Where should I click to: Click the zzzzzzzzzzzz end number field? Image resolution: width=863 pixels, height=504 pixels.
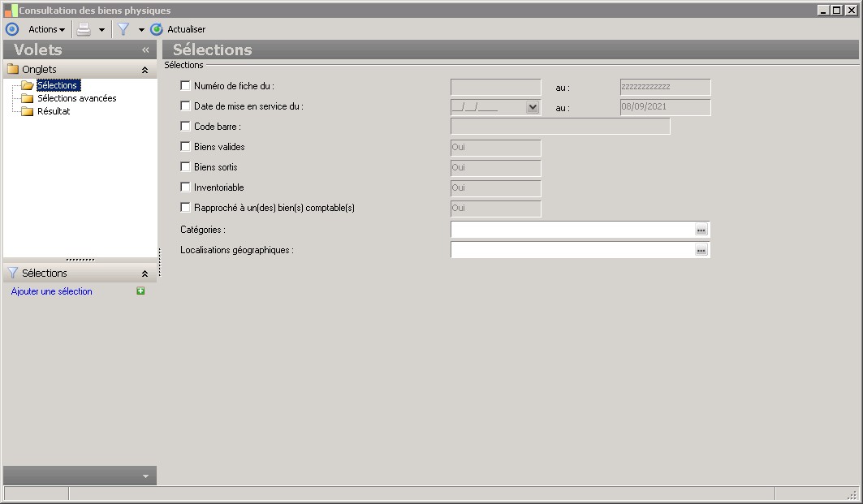[x=666, y=87]
